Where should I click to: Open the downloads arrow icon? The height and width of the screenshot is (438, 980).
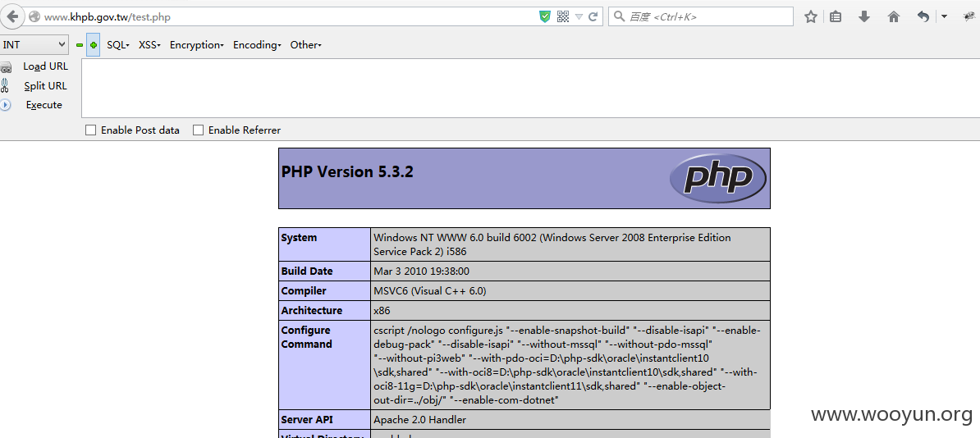point(864,17)
